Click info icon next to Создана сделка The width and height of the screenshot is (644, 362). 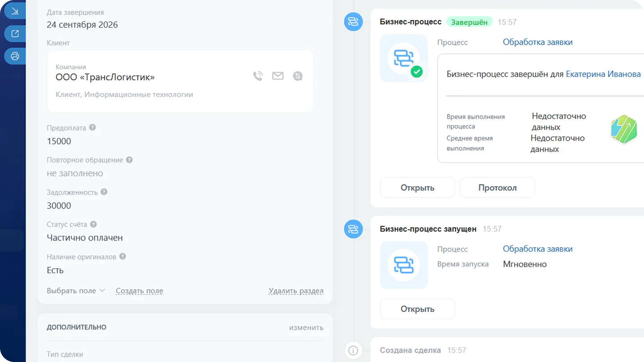(353, 350)
